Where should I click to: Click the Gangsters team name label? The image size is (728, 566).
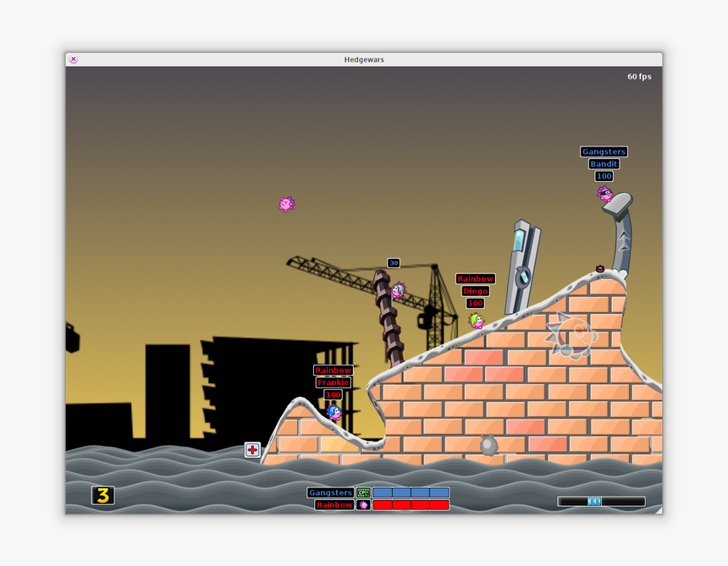[330, 492]
